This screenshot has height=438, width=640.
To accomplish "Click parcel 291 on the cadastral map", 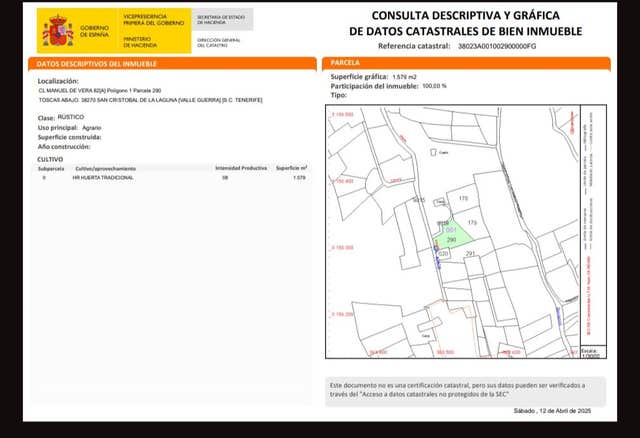I will point(470,254).
